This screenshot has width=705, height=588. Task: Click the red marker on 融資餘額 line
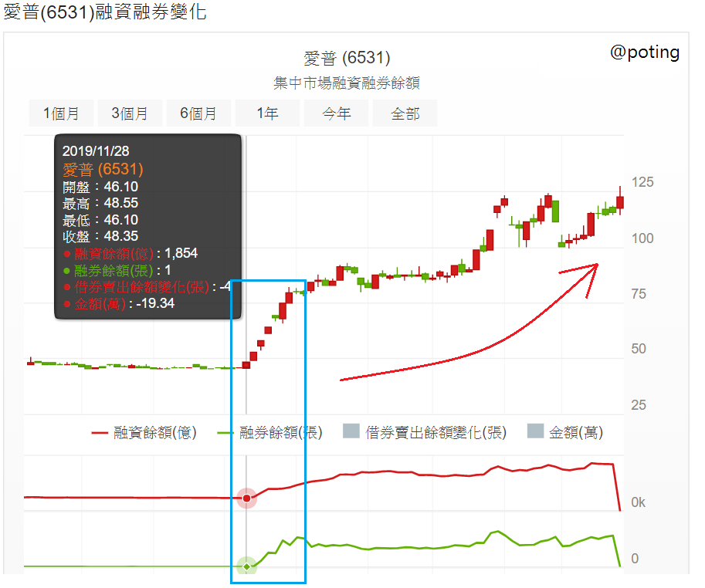(x=246, y=498)
